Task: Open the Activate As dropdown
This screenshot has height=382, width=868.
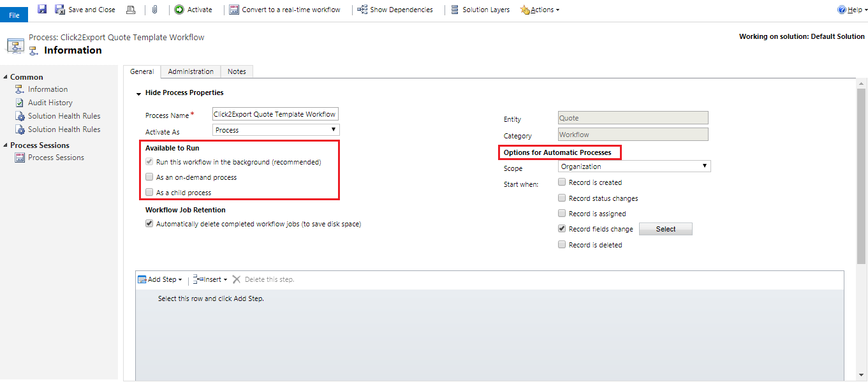Action: tap(276, 130)
